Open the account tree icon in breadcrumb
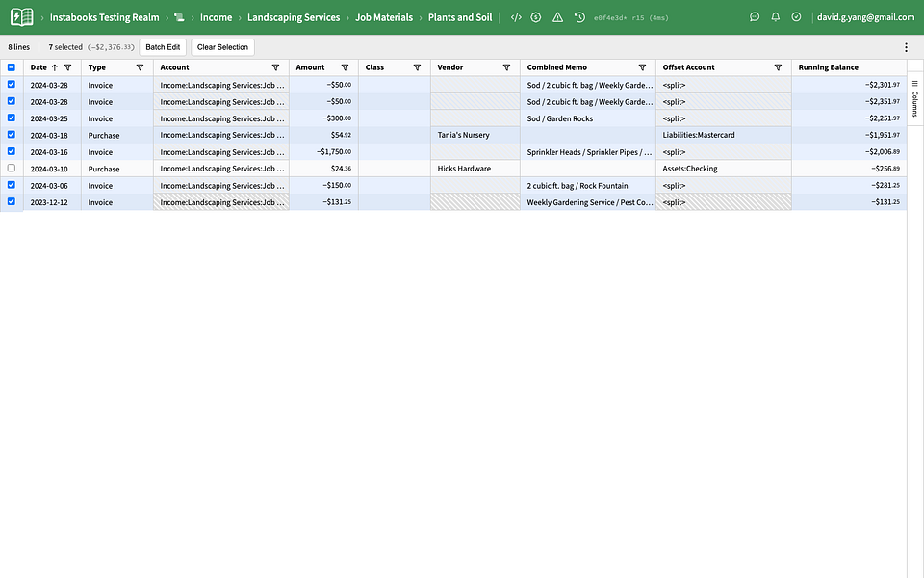 coord(179,17)
